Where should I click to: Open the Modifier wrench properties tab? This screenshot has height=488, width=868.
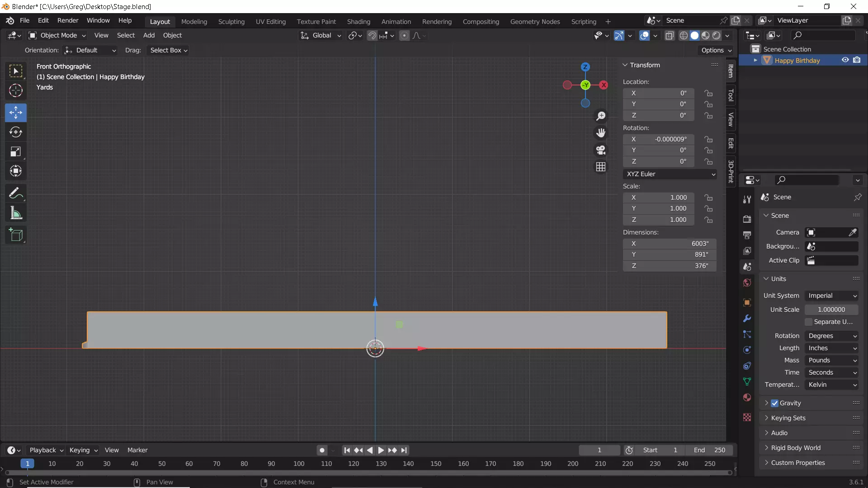coord(747,319)
